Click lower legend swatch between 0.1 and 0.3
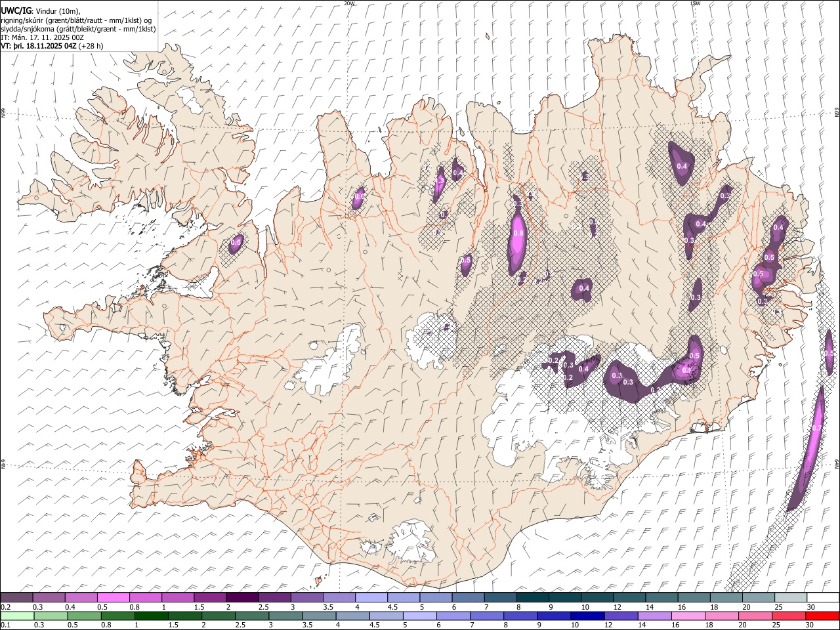 [17, 616]
